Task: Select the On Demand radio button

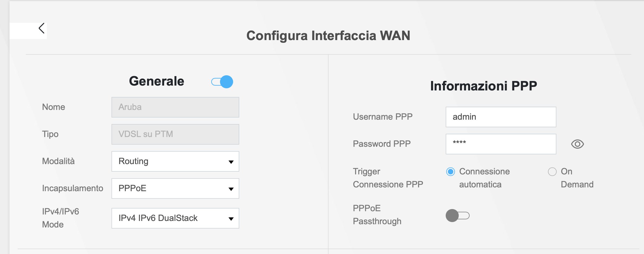Action: tap(552, 172)
